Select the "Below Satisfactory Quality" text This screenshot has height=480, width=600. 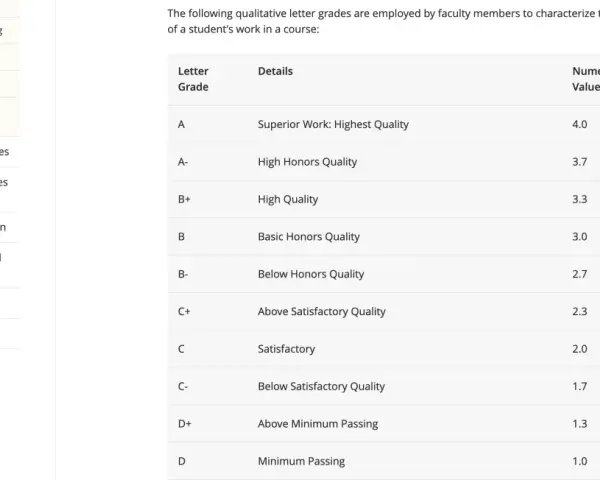point(321,387)
